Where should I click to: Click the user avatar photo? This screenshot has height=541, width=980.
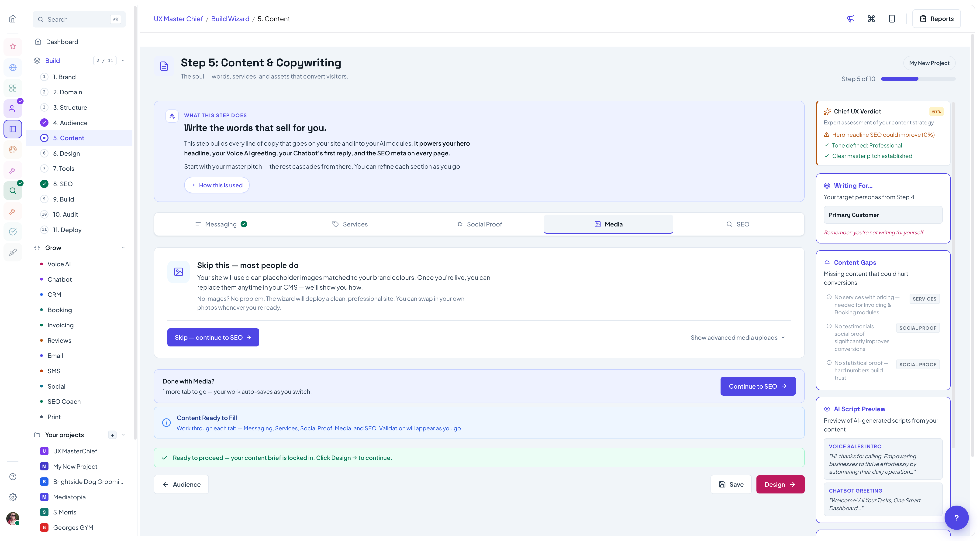tap(13, 519)
